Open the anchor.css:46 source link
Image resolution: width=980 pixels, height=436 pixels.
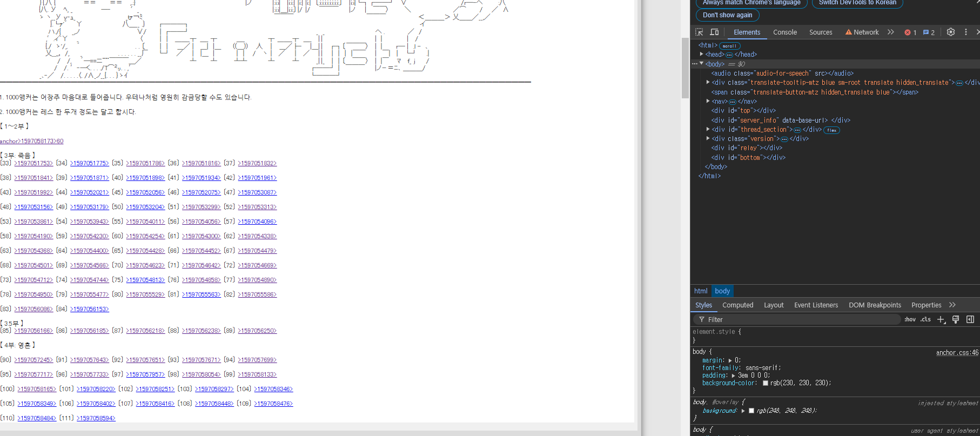click(957, 353)
